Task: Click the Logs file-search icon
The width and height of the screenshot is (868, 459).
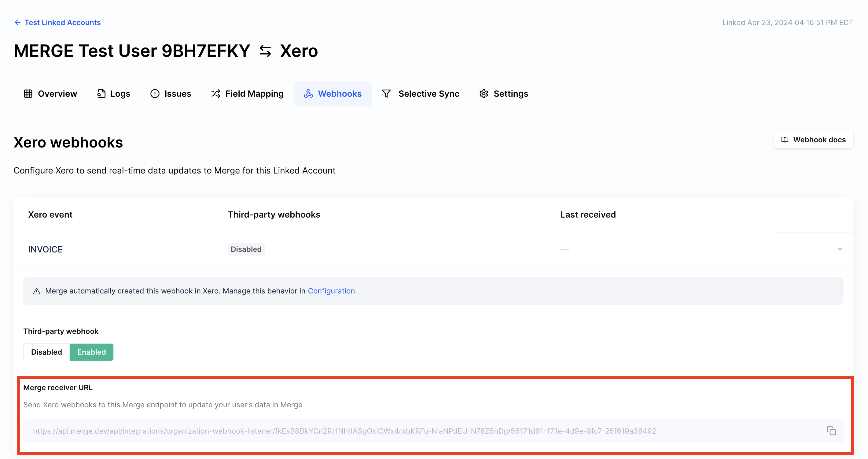Action: [101, 94]
